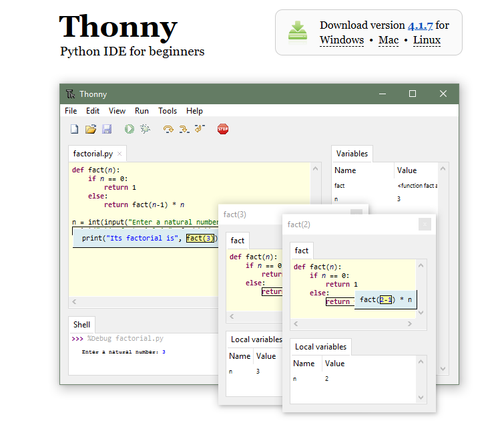Image resolution: width=504 pixels, height=423 pixels.
Task: Run the current script with green play icon
Action: (x=129, y=129)
